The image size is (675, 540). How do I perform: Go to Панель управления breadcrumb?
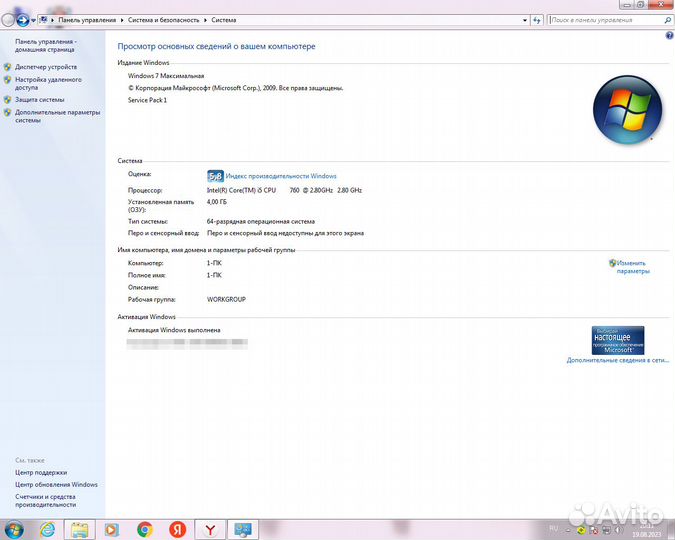click(87, 20)
